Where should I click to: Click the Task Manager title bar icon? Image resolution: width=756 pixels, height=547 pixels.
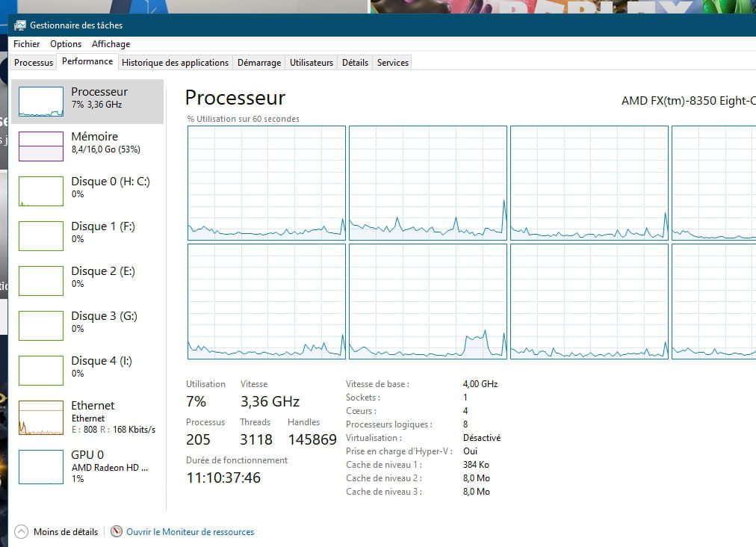(x=20, y=25)
